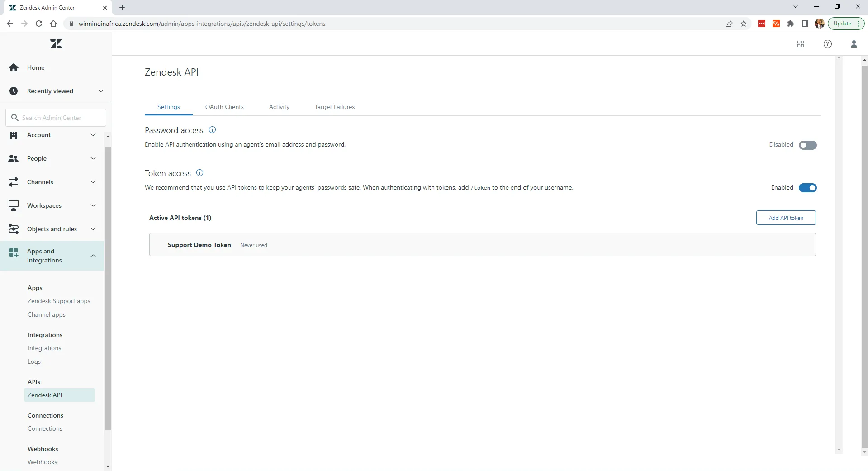Reload the page with refresh icon

point(39,24)
